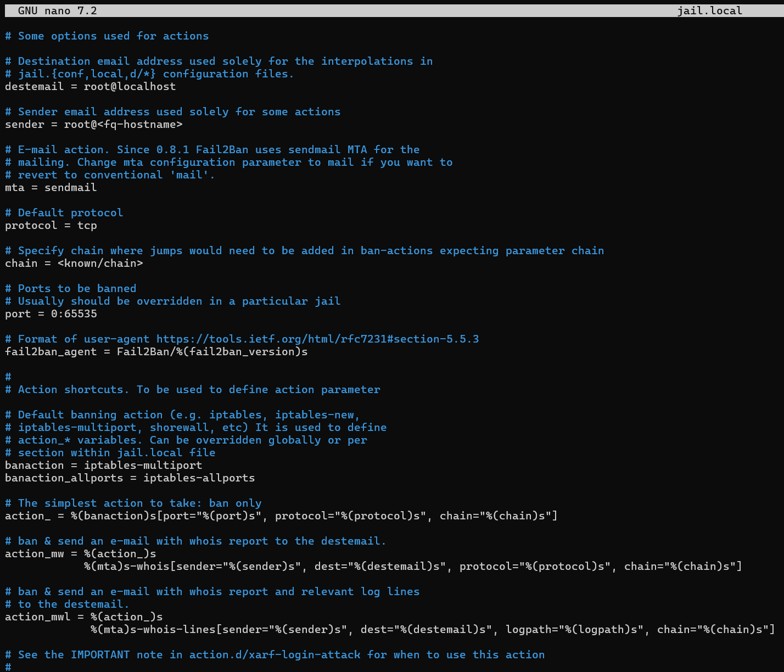This screenshot has width=784, height=672.
Task: Place cursor on root@localhost destemail value
Action: click(130, 87)
